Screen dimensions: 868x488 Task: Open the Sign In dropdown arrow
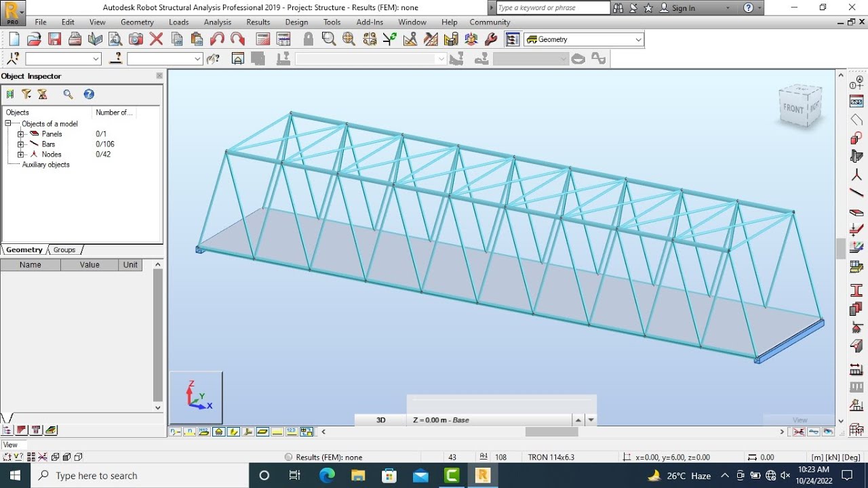click(728, 8)
